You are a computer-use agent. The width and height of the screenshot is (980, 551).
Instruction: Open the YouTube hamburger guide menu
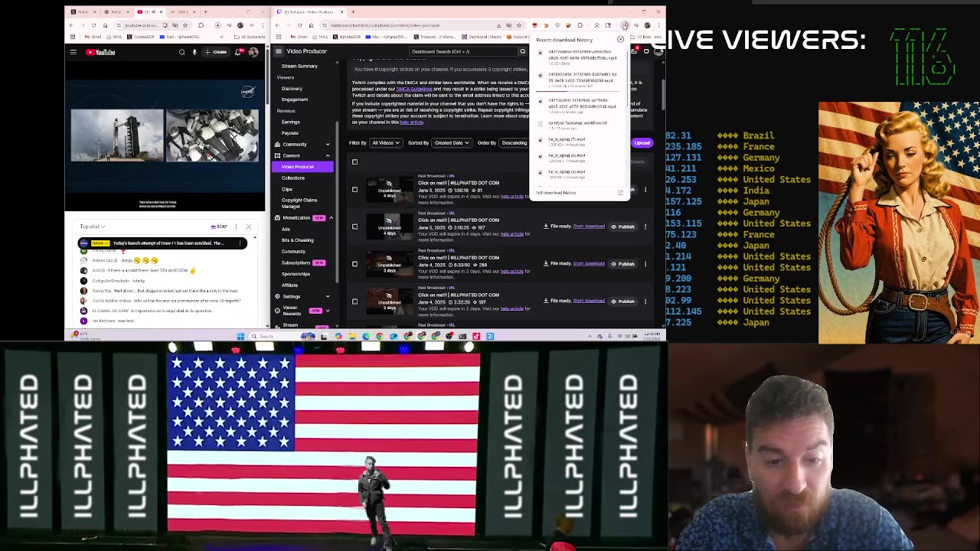(x=73, y=52)
